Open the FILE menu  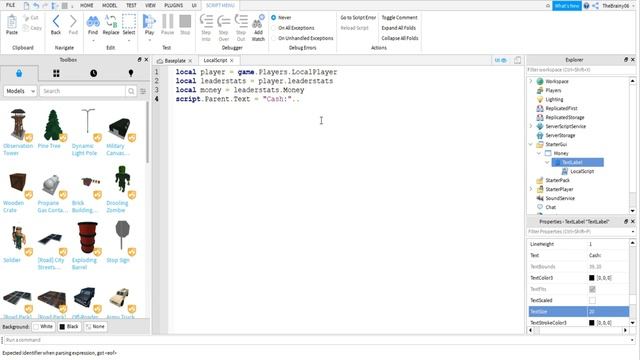tap(11, 5)
